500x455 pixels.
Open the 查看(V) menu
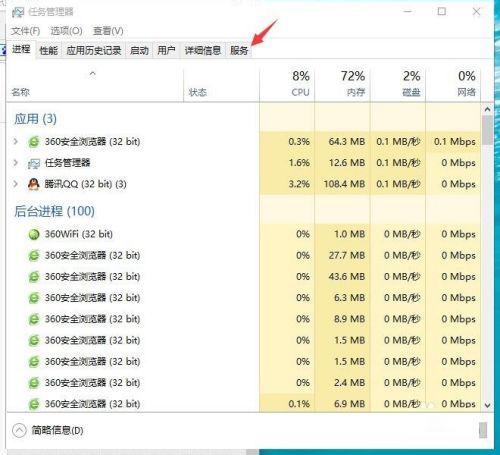click(x=108, y=31)
